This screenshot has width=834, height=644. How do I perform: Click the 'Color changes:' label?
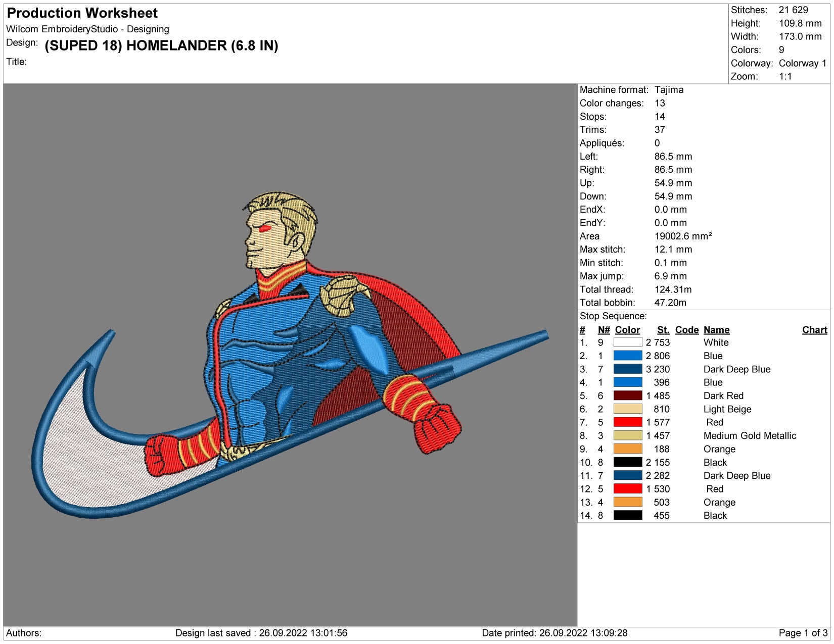coord(612,103)
